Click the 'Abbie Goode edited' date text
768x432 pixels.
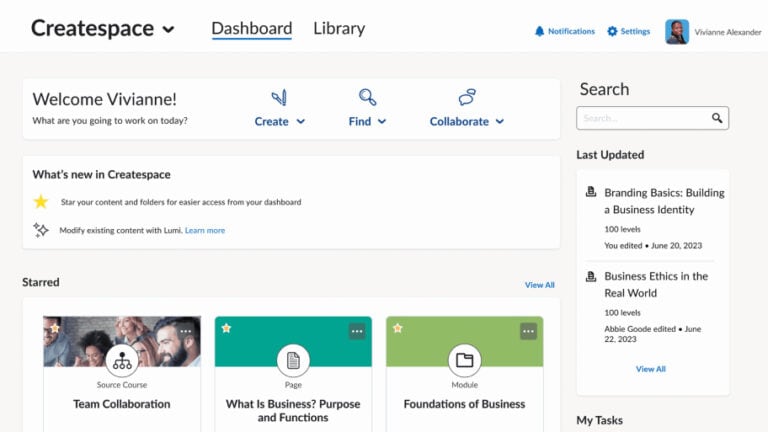point(652,334)
